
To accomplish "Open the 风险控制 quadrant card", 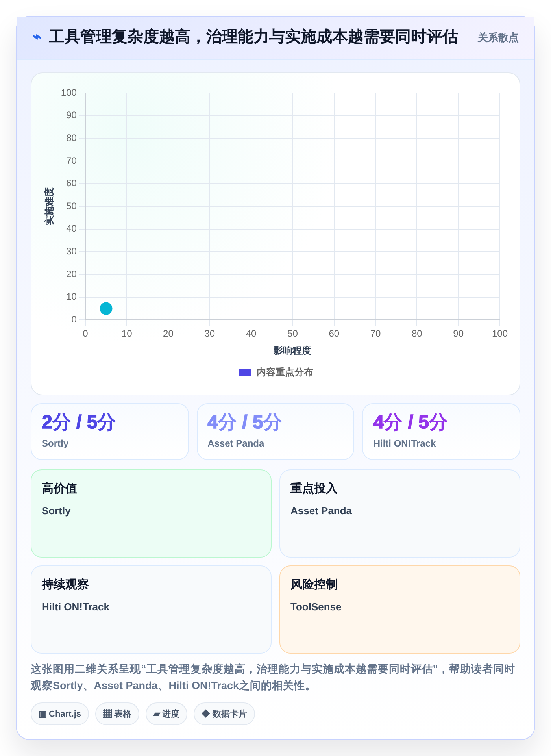I will [400, 610].
